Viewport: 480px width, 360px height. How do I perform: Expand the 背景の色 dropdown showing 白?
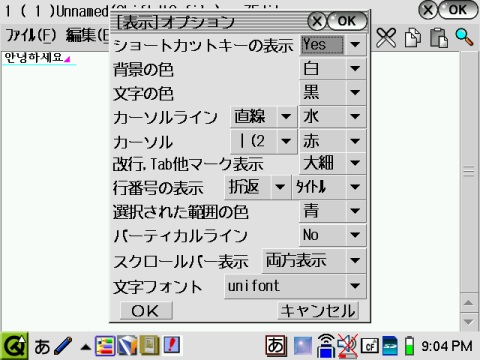(x=333, y=69)
